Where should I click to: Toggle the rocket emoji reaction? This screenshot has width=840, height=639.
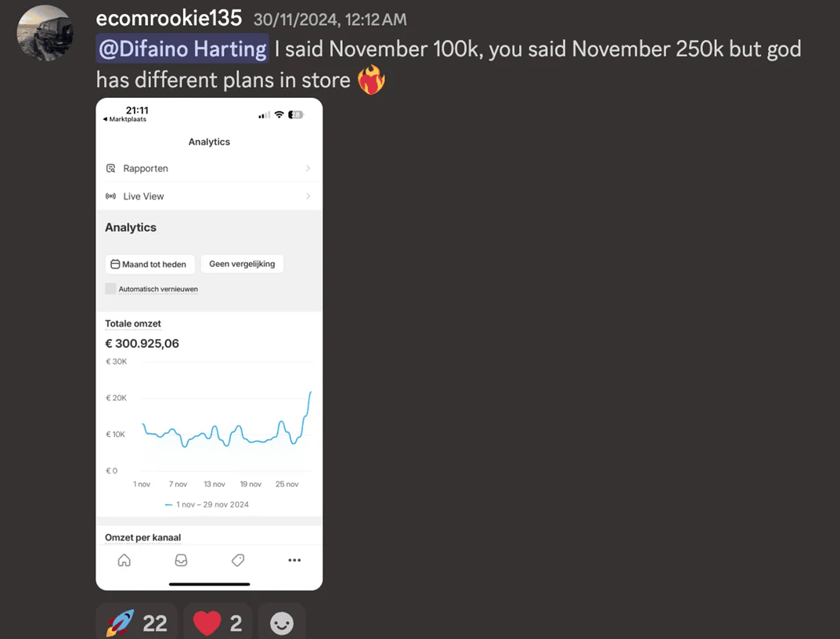(x=137, y=623)
